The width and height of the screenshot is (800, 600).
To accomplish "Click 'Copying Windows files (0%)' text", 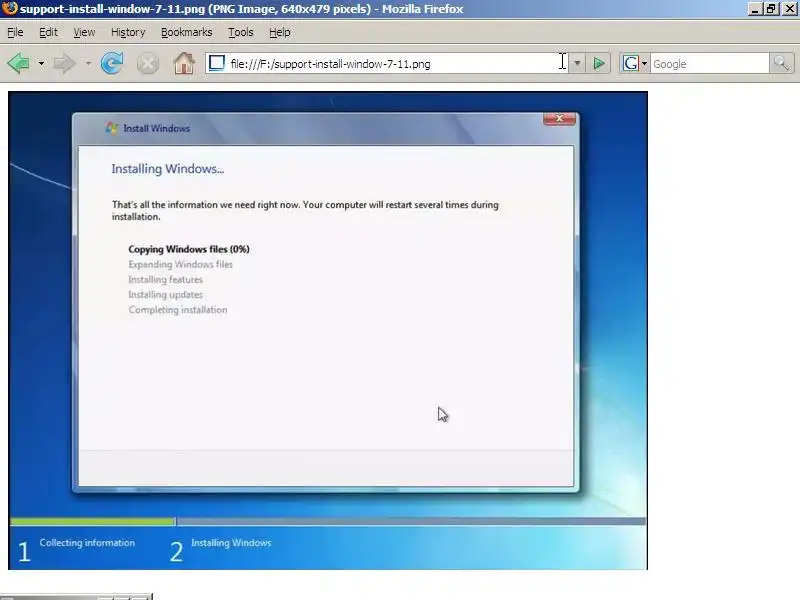I will (x=189, y=249).
